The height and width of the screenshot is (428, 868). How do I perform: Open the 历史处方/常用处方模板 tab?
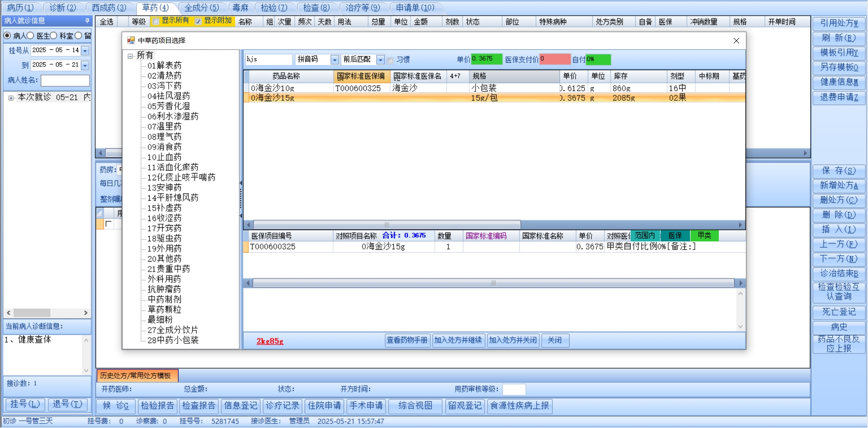pyautogui.click(x=137, y=376)
